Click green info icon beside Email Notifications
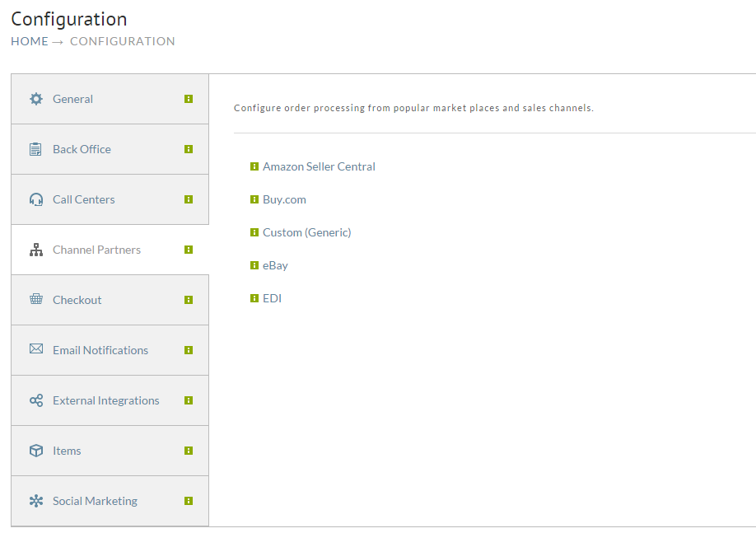The image size is (756, 533). (x=189, y=350)
